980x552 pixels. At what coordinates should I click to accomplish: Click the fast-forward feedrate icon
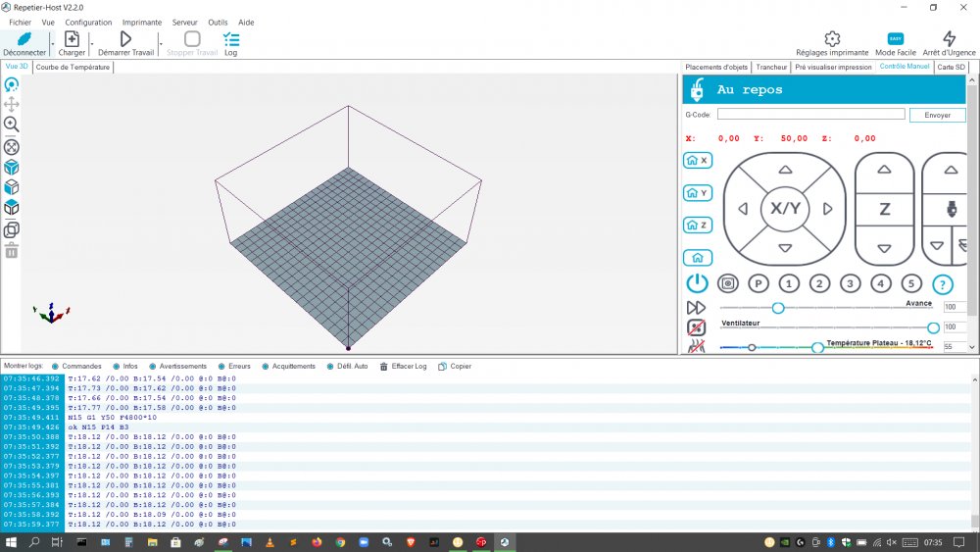(x=696, y=308)
